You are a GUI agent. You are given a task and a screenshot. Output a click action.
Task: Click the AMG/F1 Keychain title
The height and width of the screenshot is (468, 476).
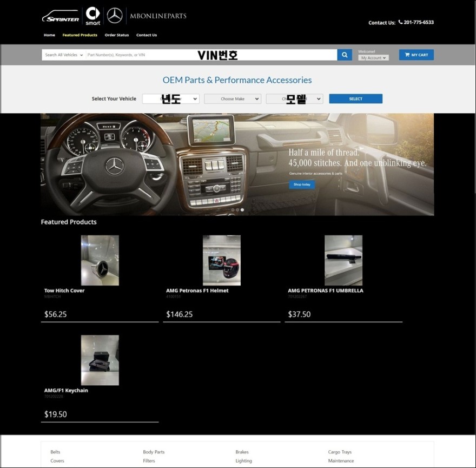point(66,390)
